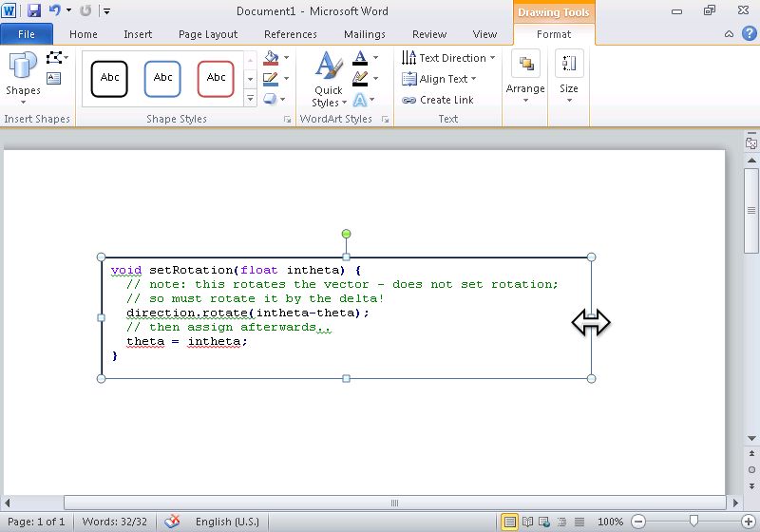Viewport: 760px width, 532px height.
Task: Open the Mailings tab
Action: (365, 34)
